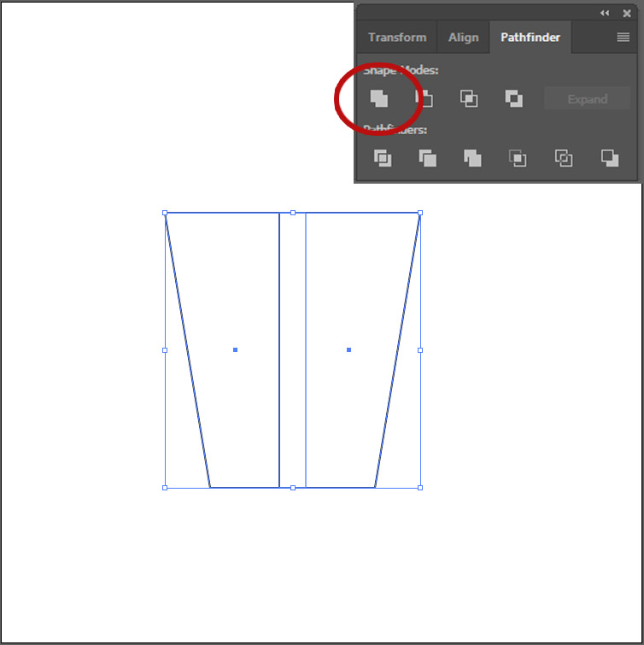Click the top-left selection bounding box handle
Viewport: 644px width, 645px height.
165,213
